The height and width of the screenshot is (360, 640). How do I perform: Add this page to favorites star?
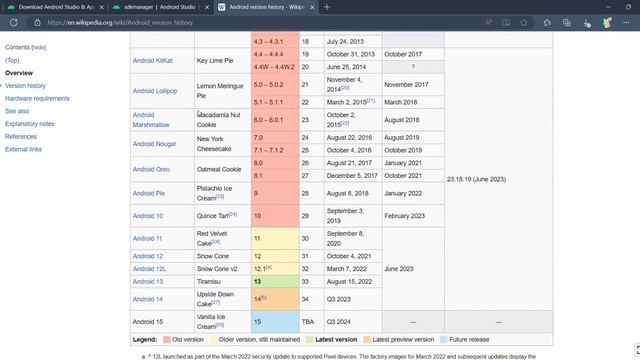tap(524, 23)
